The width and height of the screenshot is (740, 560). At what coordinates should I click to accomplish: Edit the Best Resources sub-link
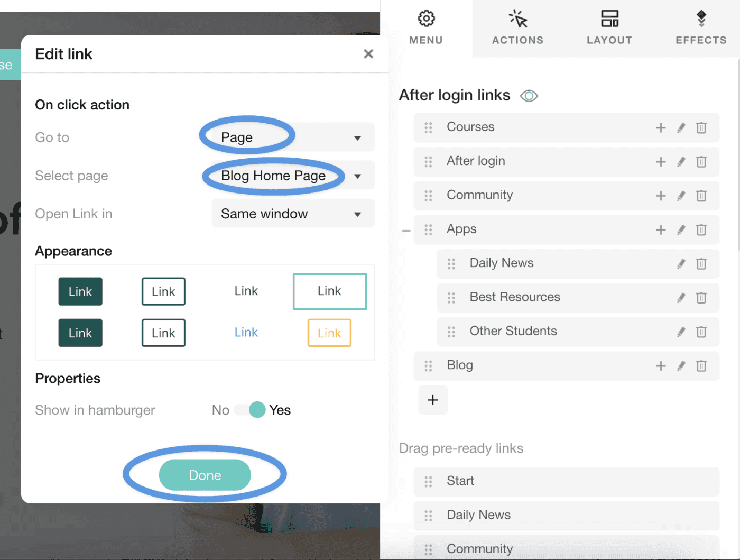[x=681, y=298]
